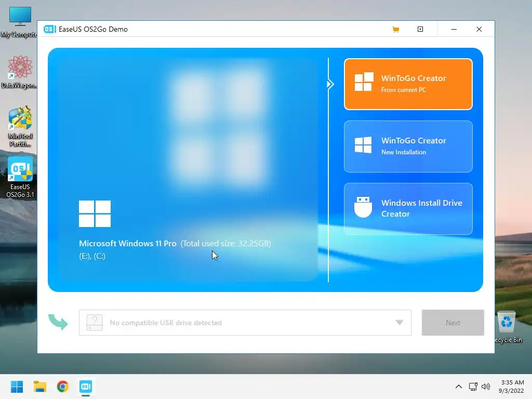Show hidden system tray icons
The height and width of the screenshot is (399, 532).
[x=458, y=387]
